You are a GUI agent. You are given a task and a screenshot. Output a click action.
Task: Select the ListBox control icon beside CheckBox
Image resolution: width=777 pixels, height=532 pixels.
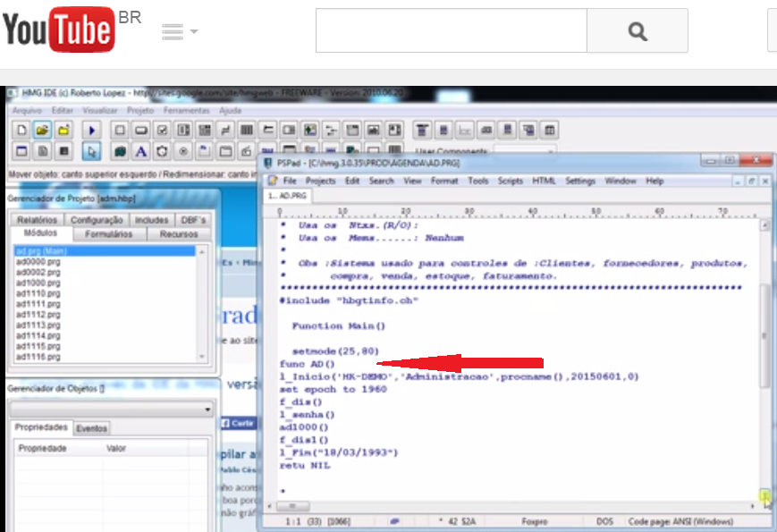click(183, 131)
